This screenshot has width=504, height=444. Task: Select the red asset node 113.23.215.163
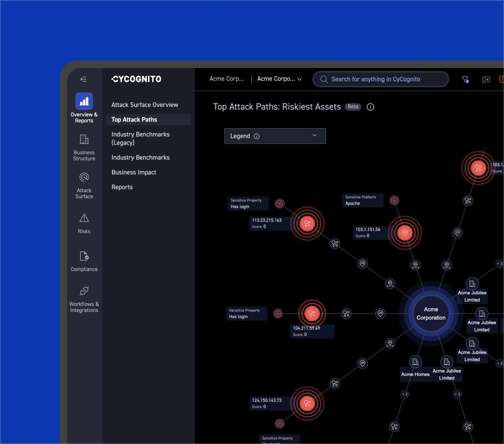[x=307, y=224]
